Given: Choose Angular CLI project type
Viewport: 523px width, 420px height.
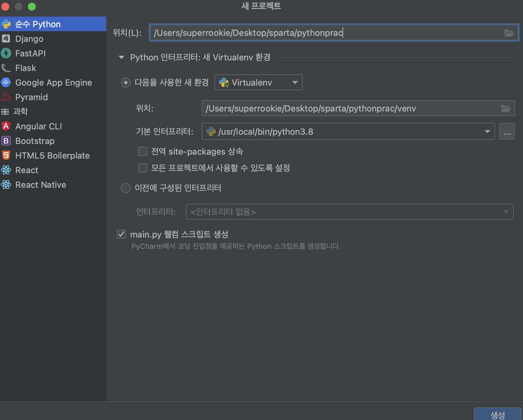Looking at the screenshot, I should tap(53, 126).
